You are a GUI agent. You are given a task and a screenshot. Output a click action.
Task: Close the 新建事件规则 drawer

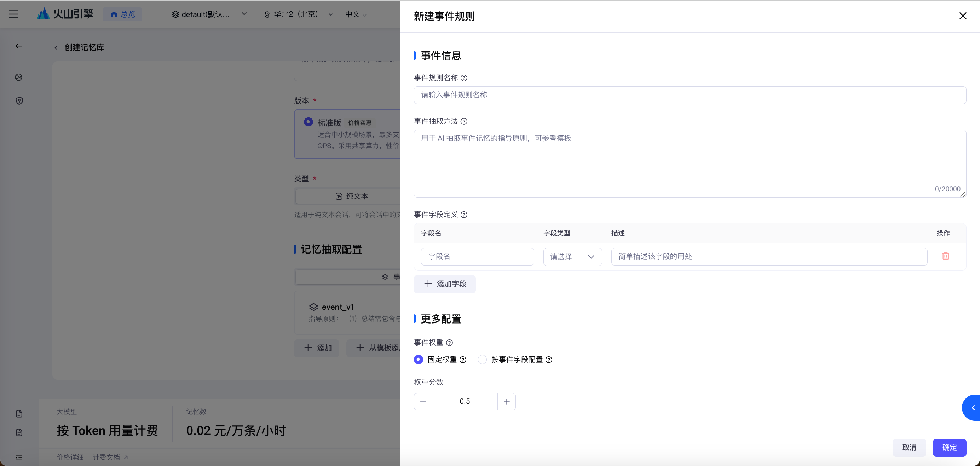click(x=963, y=16)
